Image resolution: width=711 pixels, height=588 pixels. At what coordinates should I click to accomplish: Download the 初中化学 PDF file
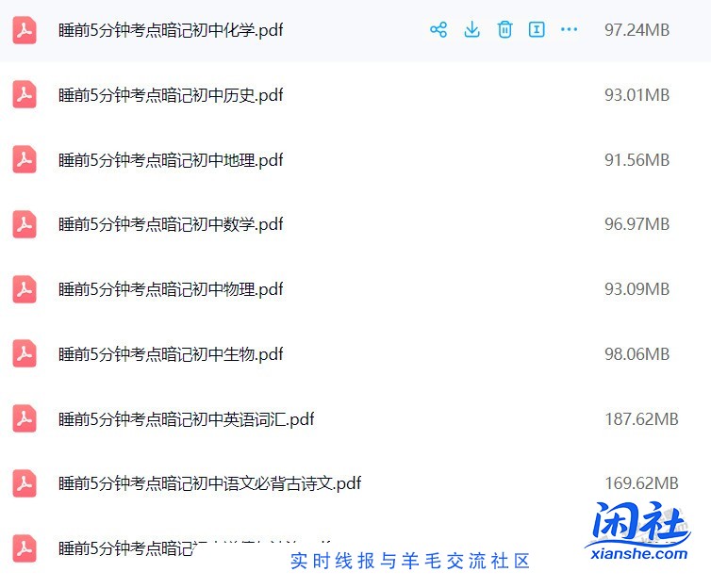coord(472,30)
